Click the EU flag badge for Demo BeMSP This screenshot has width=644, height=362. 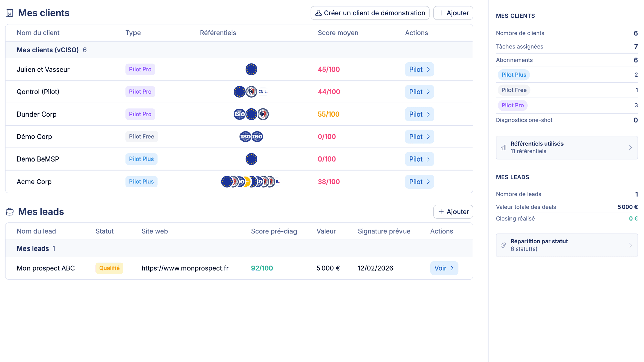[x=251, y=159]
